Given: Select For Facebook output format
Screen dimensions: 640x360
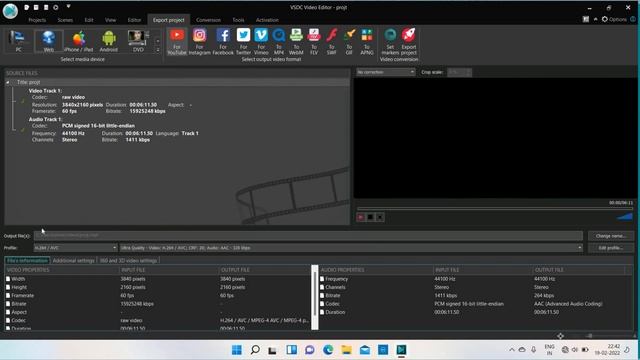Looking at the screenshot, I should pyautogui.click(x=223, y=42).
